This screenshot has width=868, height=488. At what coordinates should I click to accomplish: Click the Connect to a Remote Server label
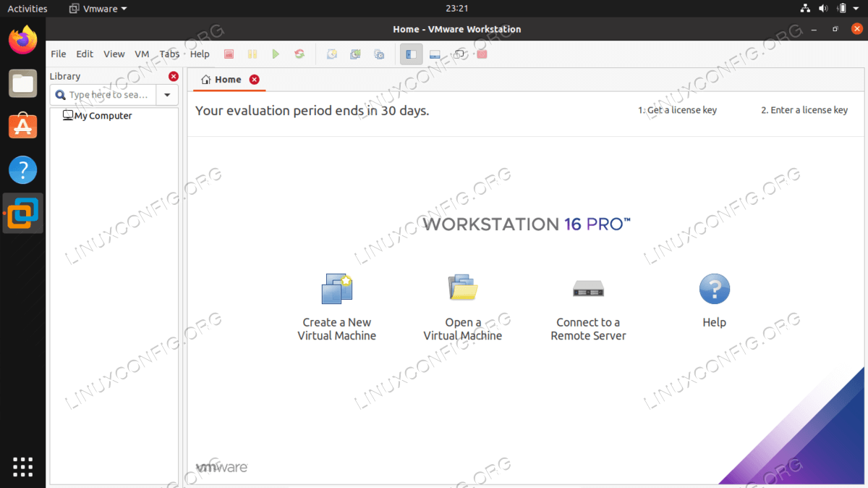[588, 329]
